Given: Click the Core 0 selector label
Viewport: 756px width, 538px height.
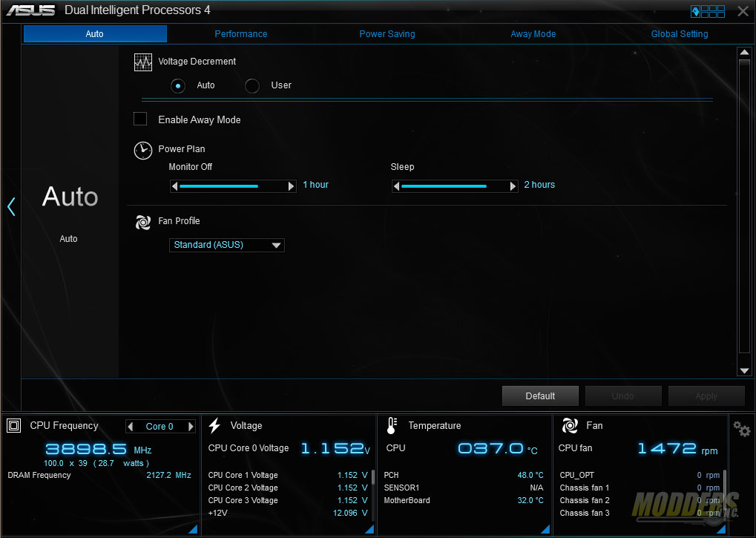Looking at the screenshot, I should click(x=160, y=427).
